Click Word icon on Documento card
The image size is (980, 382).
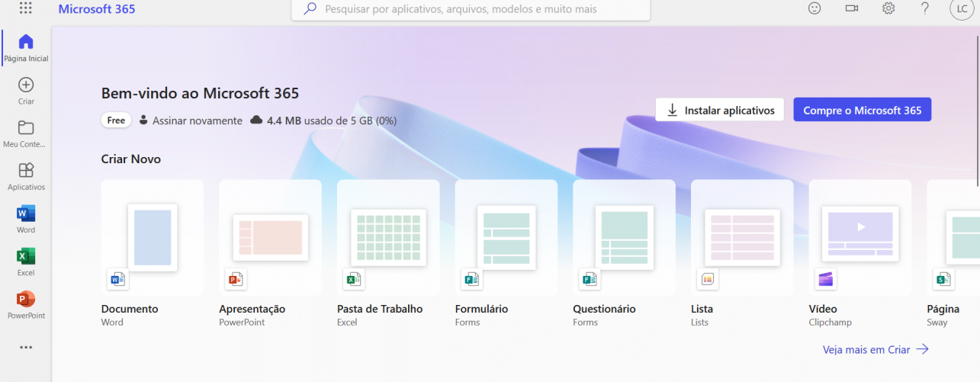click(117, 280)
